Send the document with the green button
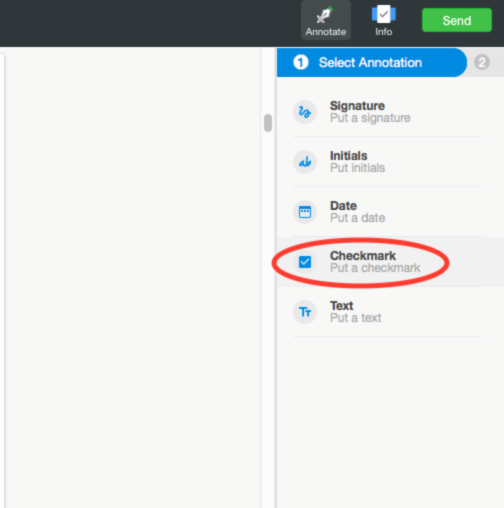The height and width of the screenshot is (508, 504). coord(457,20)
